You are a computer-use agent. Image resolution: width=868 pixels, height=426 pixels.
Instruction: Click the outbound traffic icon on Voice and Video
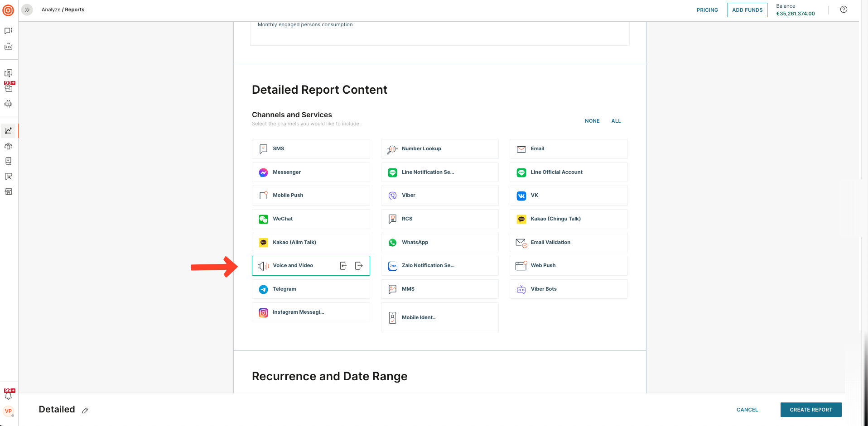tap(359, 266)
